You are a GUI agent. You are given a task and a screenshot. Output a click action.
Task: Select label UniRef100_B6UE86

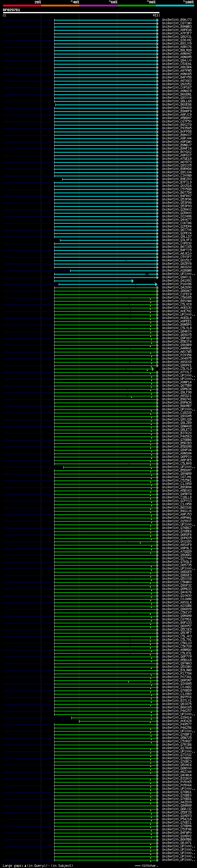(x=177, y=104)
